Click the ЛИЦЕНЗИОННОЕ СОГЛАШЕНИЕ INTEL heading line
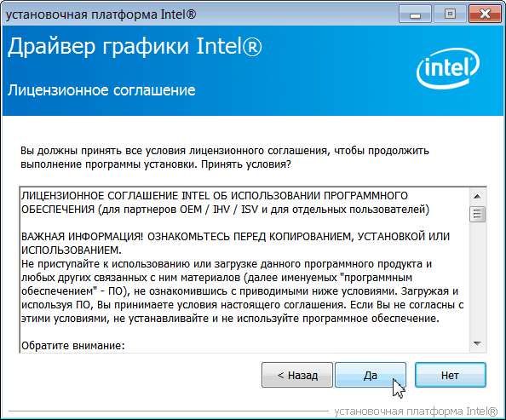The image size is (506, 420). (x=215, y=196)
